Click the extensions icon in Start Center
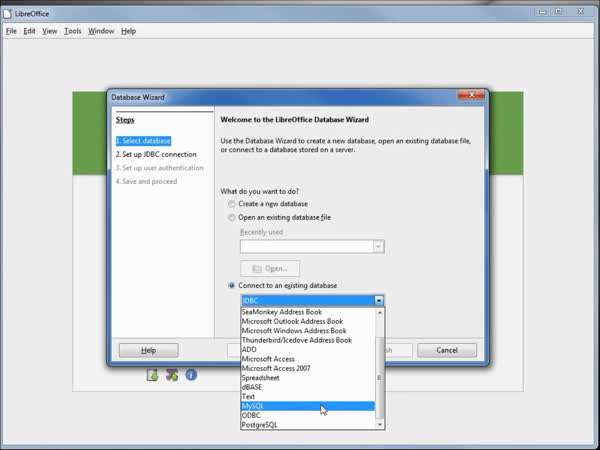Image resolution: width=600 pixels, height=450 pixels. [x=172, y=375]
